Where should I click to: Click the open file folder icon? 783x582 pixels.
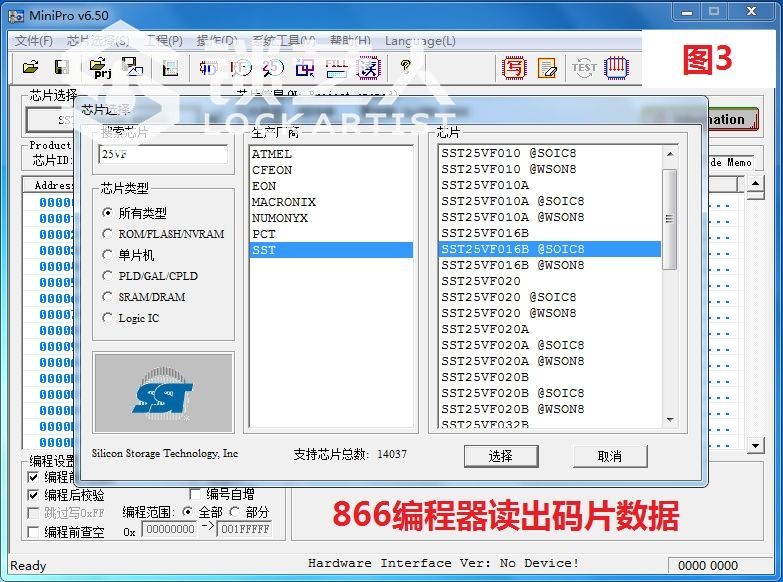coord(30,67)
